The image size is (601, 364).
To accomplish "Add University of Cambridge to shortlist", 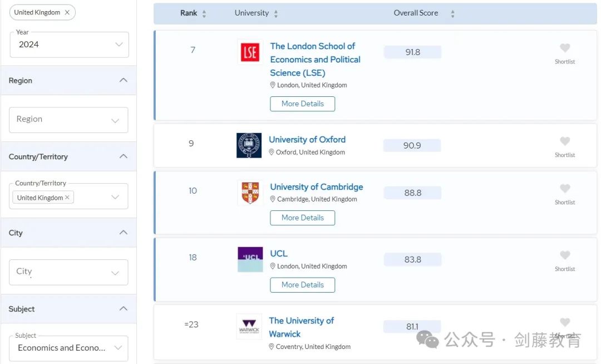I will click(564, 189).
